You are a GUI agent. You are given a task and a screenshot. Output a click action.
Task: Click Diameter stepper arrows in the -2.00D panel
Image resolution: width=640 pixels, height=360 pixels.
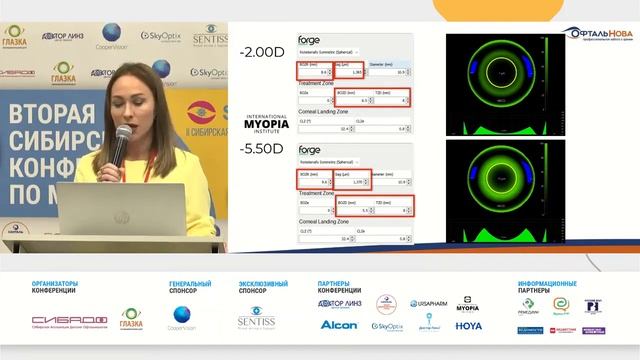coord(408,72)
